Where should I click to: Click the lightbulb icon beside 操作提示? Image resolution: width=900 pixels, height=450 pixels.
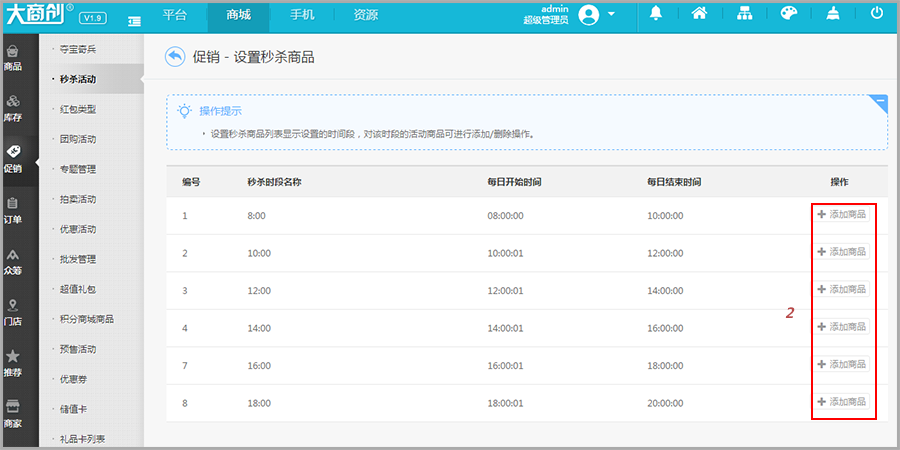point(184,111)
